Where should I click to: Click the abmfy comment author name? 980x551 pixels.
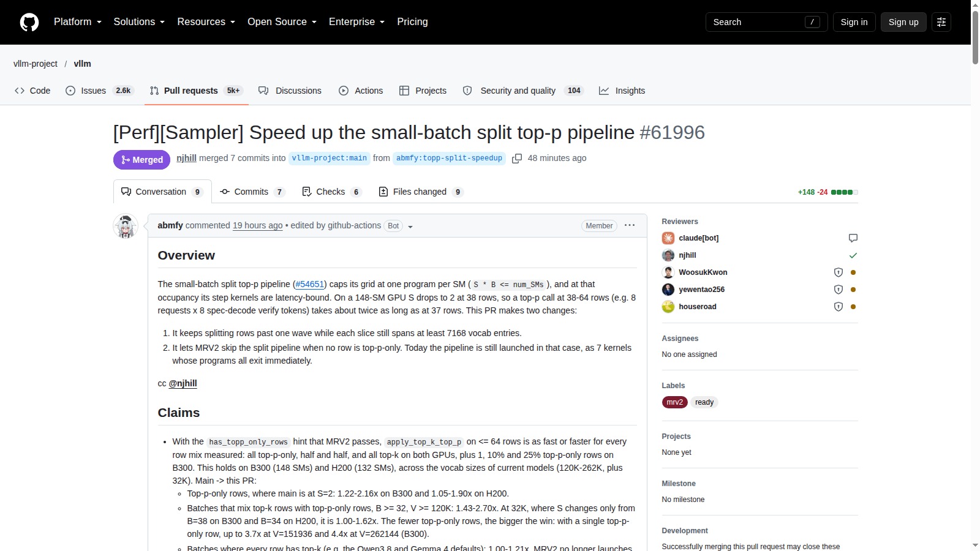(x=170, y=225)
